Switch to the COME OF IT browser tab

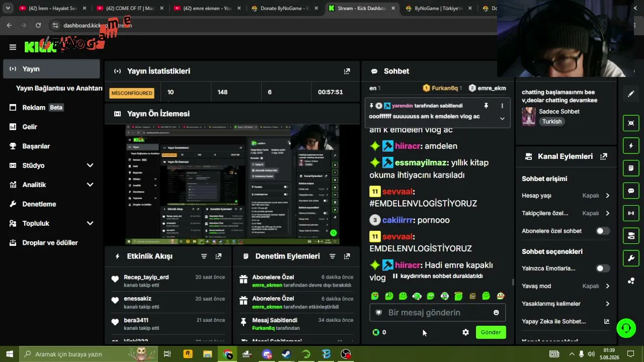pyautogui.click(x=130, y=9)
